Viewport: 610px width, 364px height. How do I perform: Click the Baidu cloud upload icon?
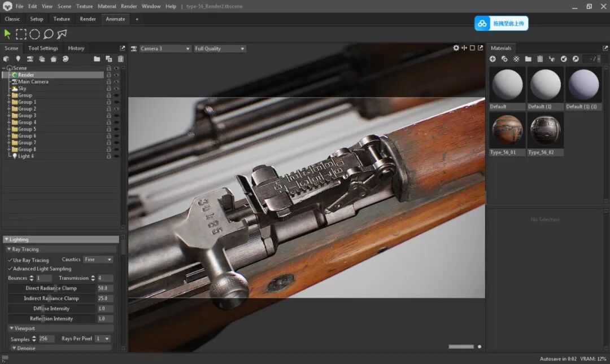pos(482,23)
